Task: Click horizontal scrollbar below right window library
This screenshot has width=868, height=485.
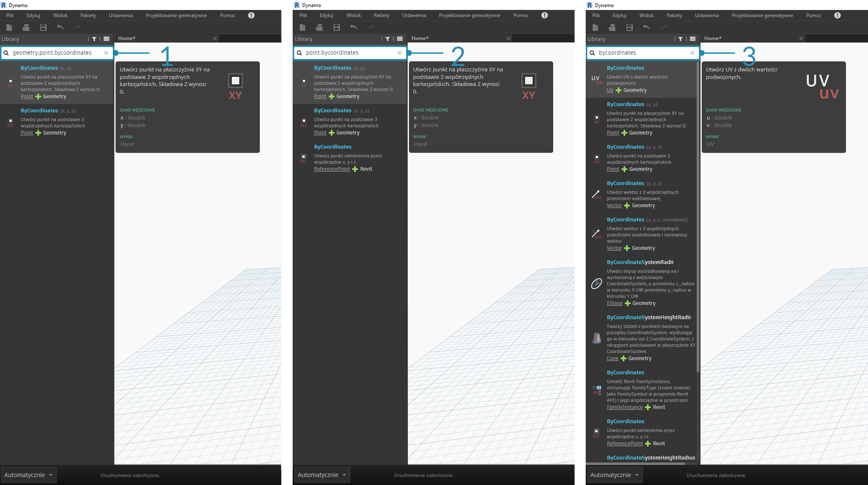Action: pos(636,464)
